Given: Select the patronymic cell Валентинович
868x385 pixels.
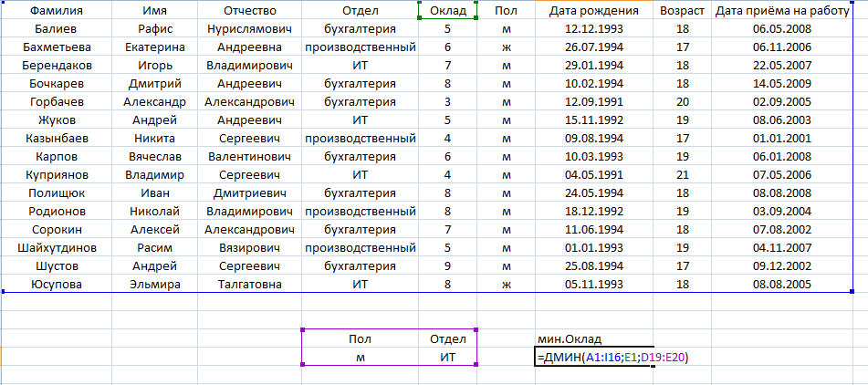Looking at the screenshot, I should click(249, 157).
